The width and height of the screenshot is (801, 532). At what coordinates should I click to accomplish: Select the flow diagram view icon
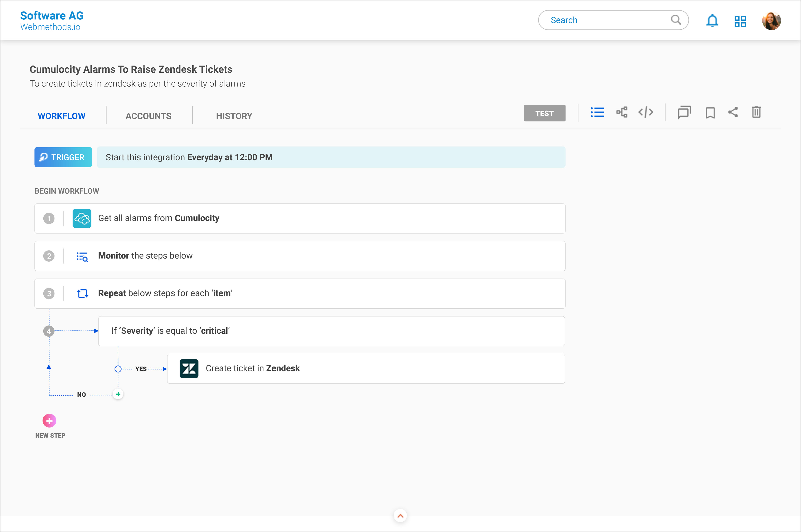[622, 112]
